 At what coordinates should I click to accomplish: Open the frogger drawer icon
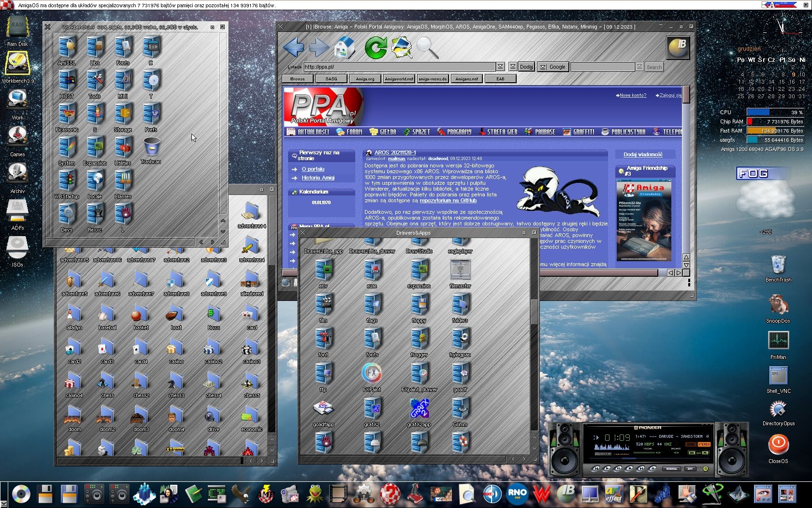(x=419, y=342)
